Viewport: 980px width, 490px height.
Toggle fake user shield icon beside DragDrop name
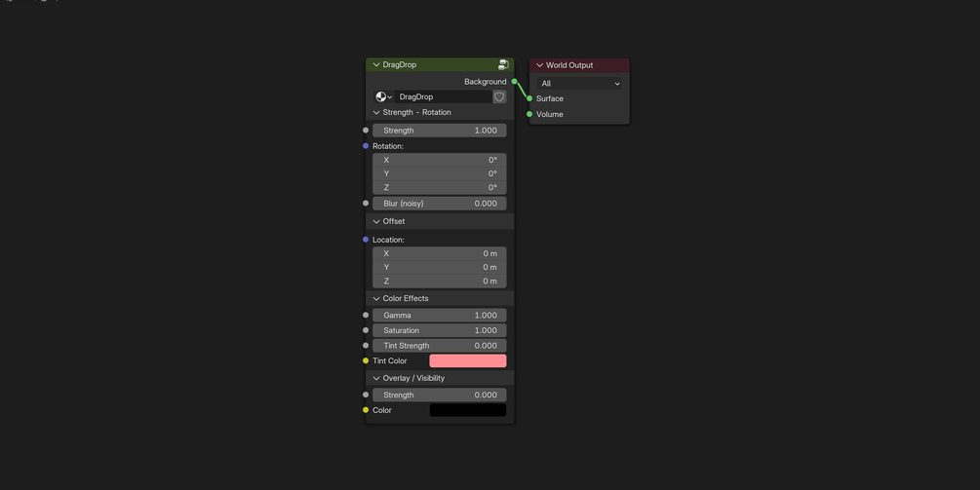(x=498, y=96)
